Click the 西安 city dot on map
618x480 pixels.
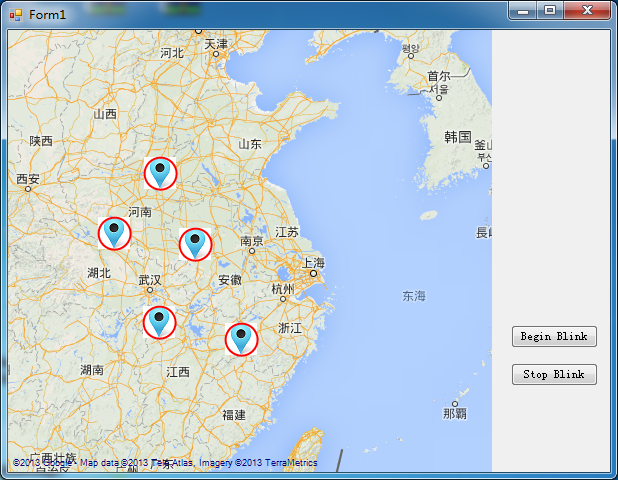28,189
